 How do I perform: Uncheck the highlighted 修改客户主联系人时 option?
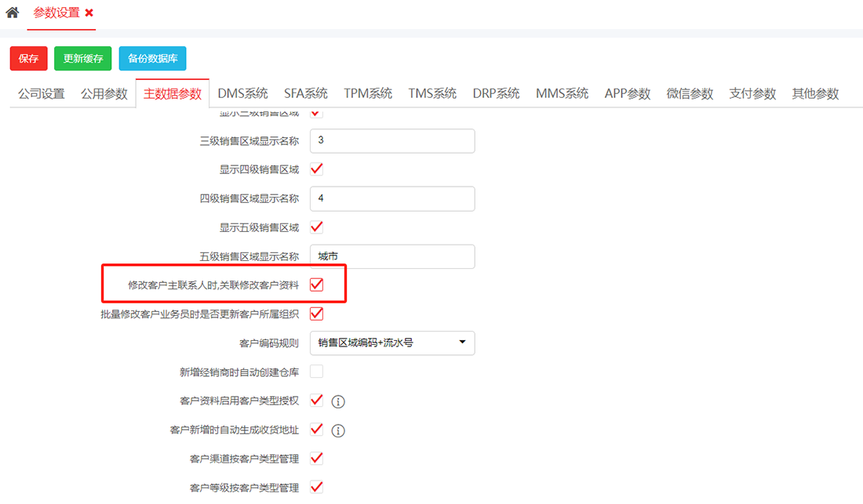317,285
